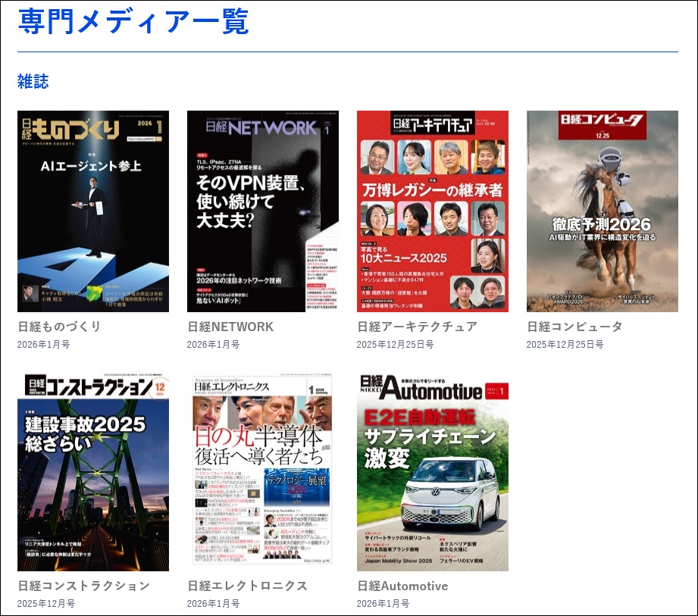View the 日経Automotive cover image
The width and height of the screenshot is (698, 616).
(433, 471)
